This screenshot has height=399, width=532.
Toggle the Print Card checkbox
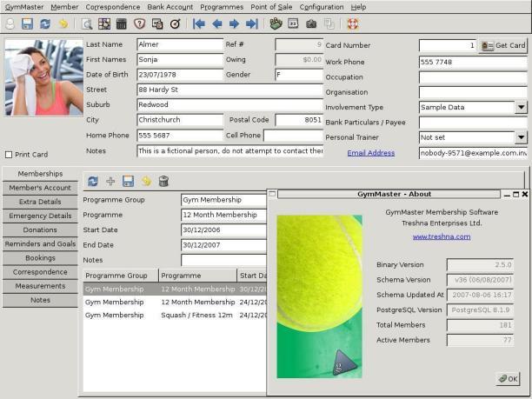[9, 155]
